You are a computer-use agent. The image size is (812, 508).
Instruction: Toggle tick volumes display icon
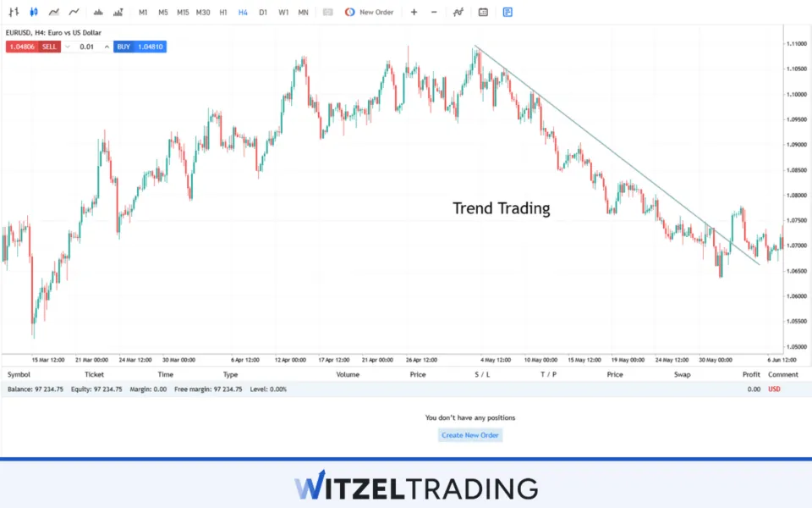click(x=98, y=13)
